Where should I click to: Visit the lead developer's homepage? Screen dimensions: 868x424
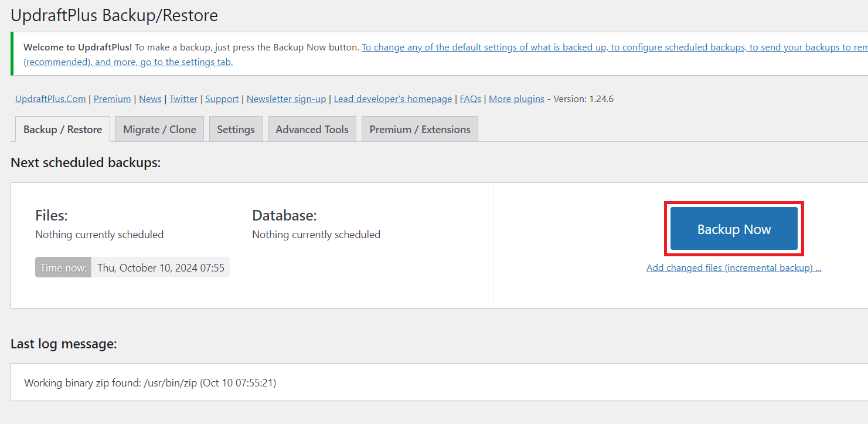tap(393, 99)
